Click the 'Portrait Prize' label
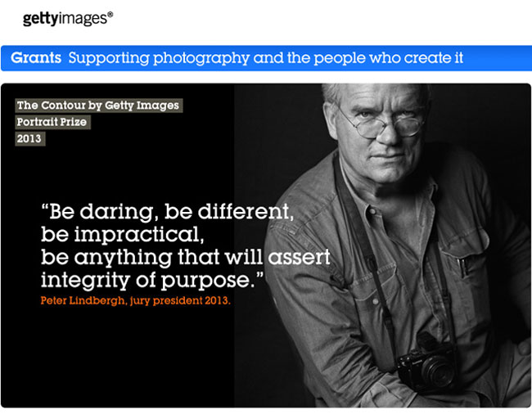The image size is (532, 414). tap(52, 122)
